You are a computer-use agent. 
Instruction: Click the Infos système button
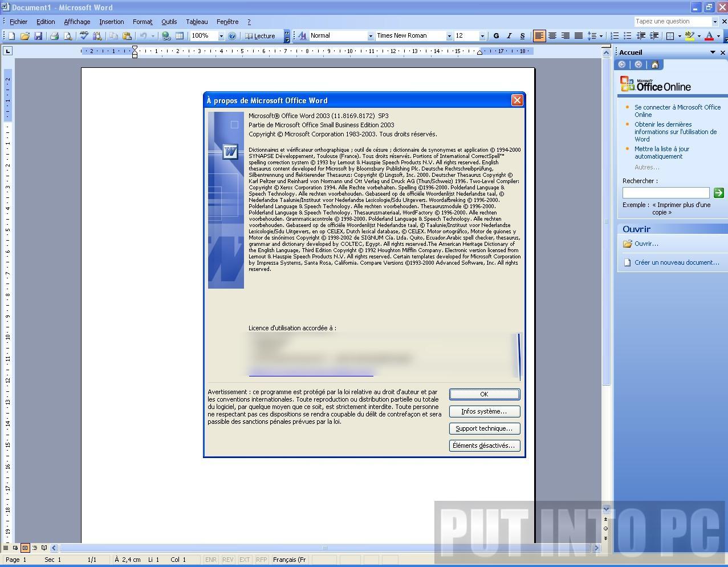485,411
